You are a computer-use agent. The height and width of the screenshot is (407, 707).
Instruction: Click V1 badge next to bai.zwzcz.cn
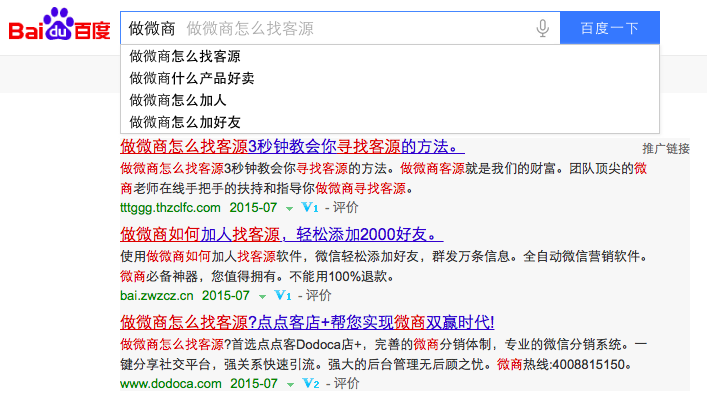(282, 296)
